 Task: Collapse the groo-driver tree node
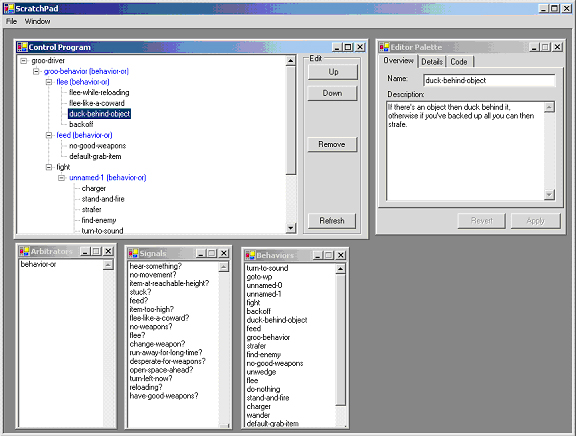click(24, 61)
